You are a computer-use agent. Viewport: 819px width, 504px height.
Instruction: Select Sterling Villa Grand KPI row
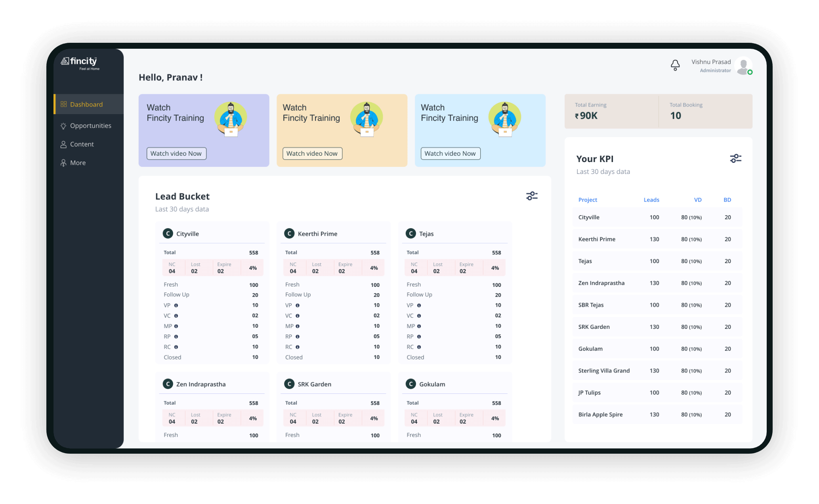coord(658,370)
